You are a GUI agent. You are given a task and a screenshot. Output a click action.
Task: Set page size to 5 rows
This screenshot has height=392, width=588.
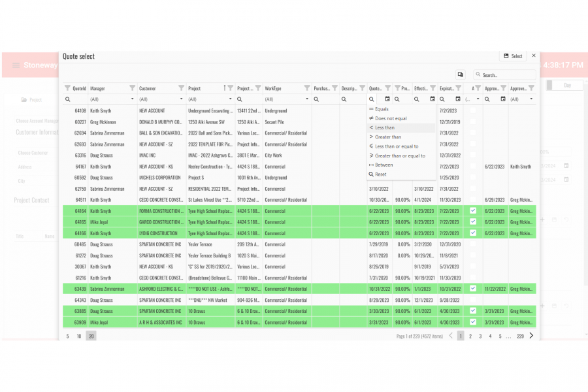click(67, 336)
